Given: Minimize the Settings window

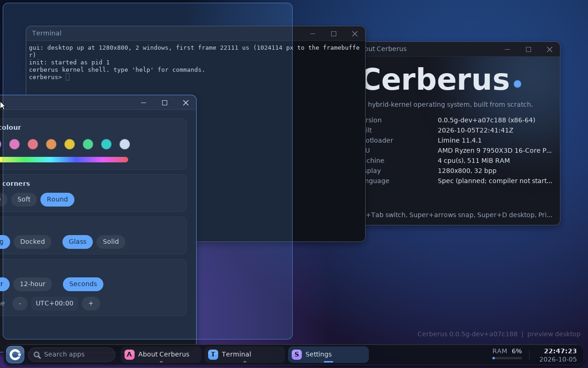Looking at the screenshot, I should click(143, 103).
